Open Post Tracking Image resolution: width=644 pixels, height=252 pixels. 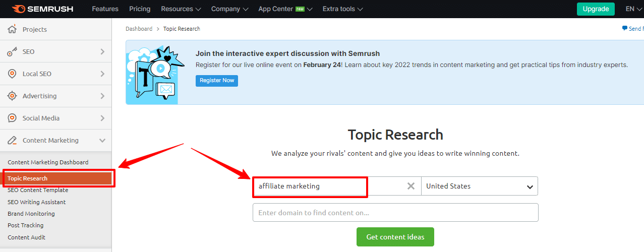coord(26,225)
